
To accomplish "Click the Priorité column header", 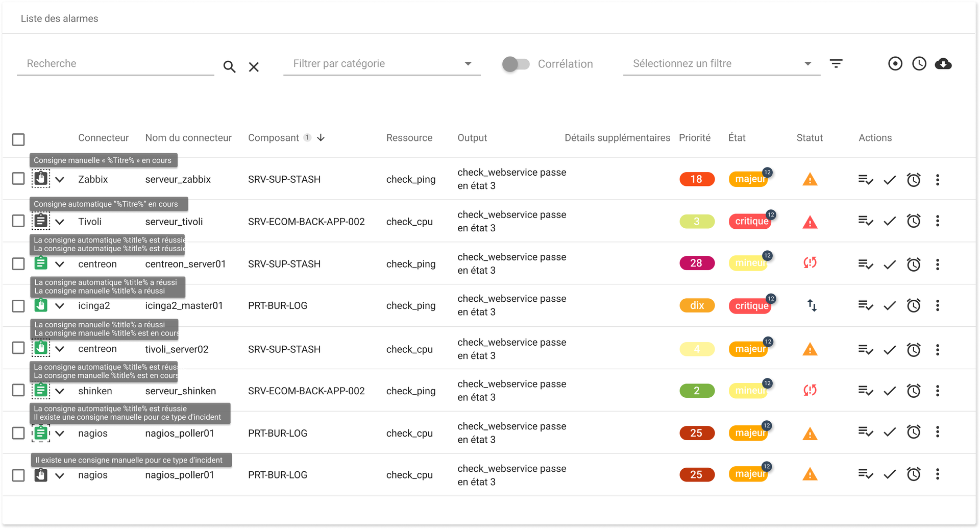I will [x=694, y=138].
